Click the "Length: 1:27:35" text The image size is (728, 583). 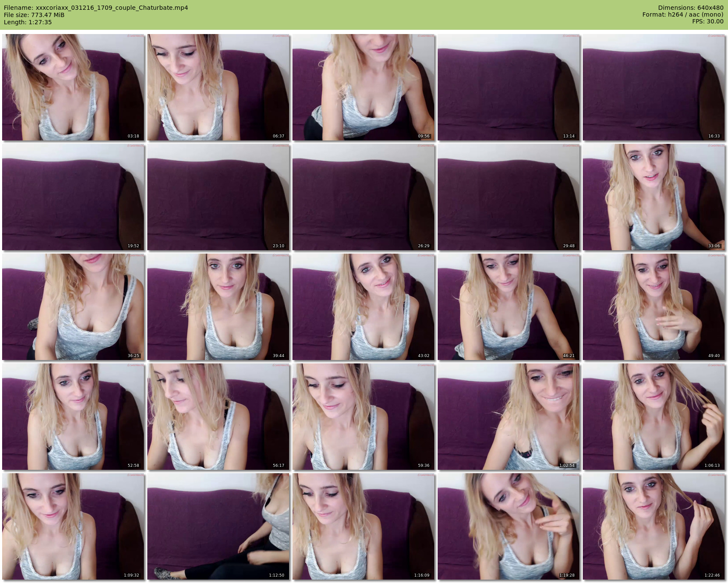click(x=28, y=22)
